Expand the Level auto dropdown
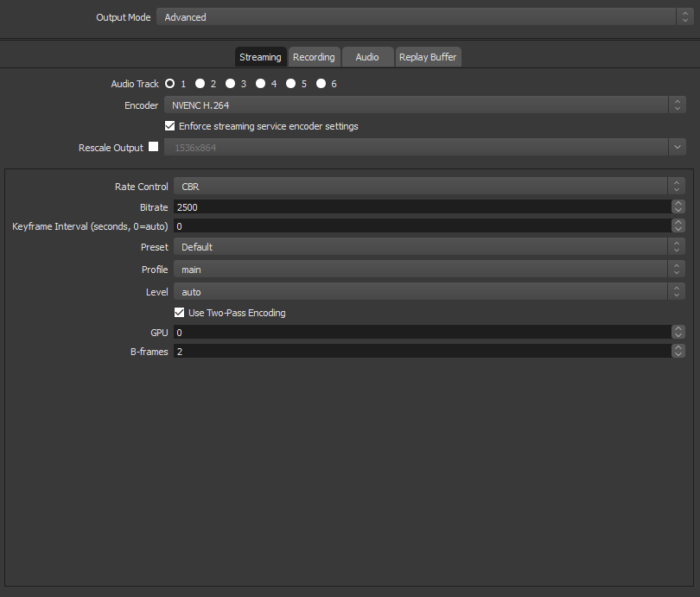700x597 pixels. point(429,291)
